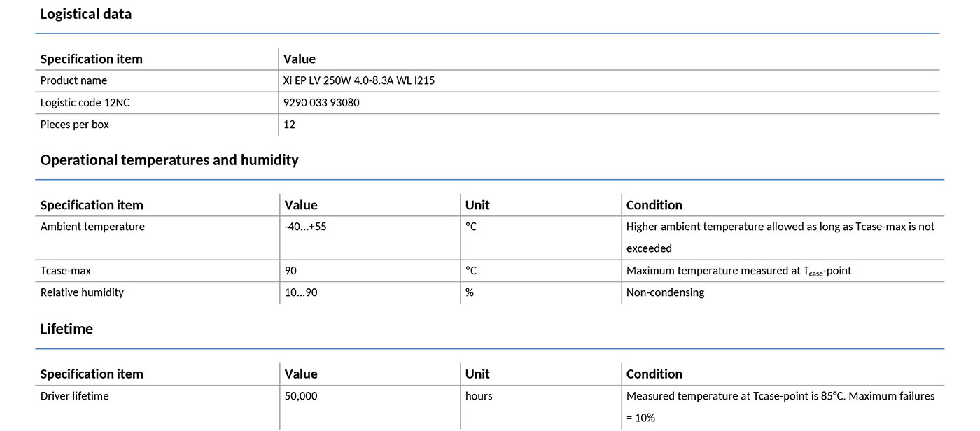This screenshot has height=431, width=980.
Task: Click the Ambient temperature row label
Action: 92,227
